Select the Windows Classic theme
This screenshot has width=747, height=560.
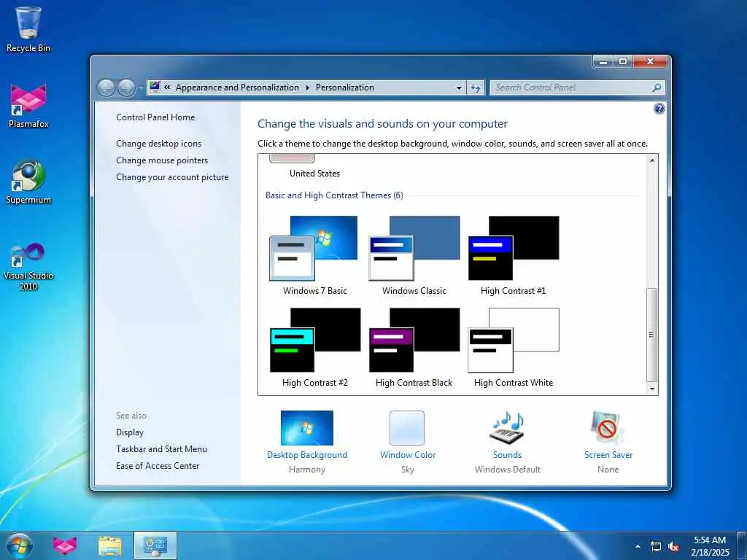(x=414, y=256)
